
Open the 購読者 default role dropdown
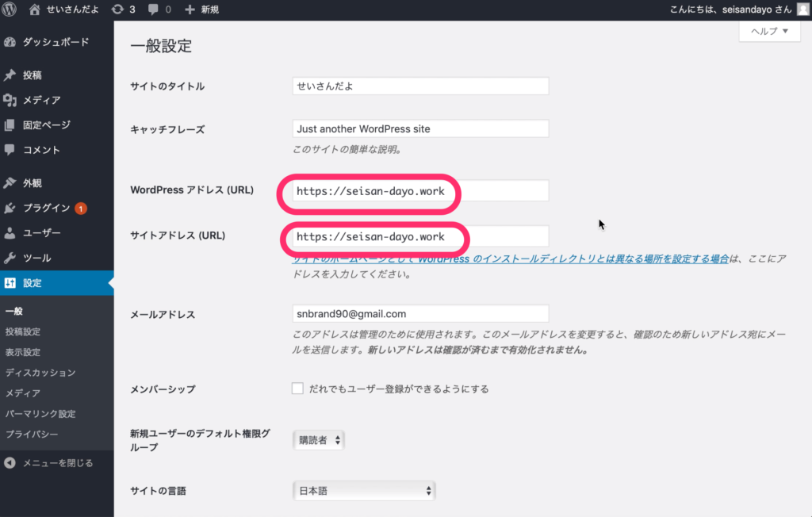pyautogui.click(x=318, y=439)
